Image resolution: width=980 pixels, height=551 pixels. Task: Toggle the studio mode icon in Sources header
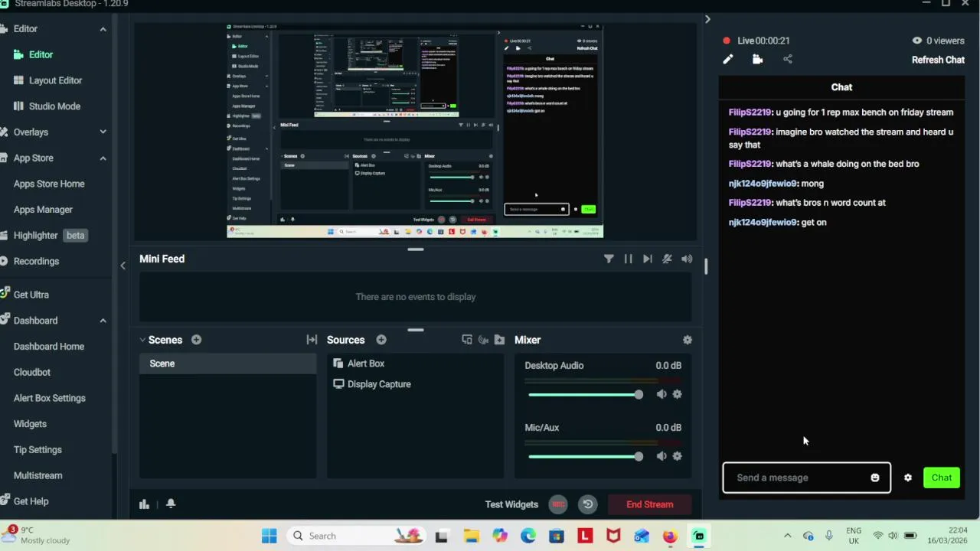467,340
